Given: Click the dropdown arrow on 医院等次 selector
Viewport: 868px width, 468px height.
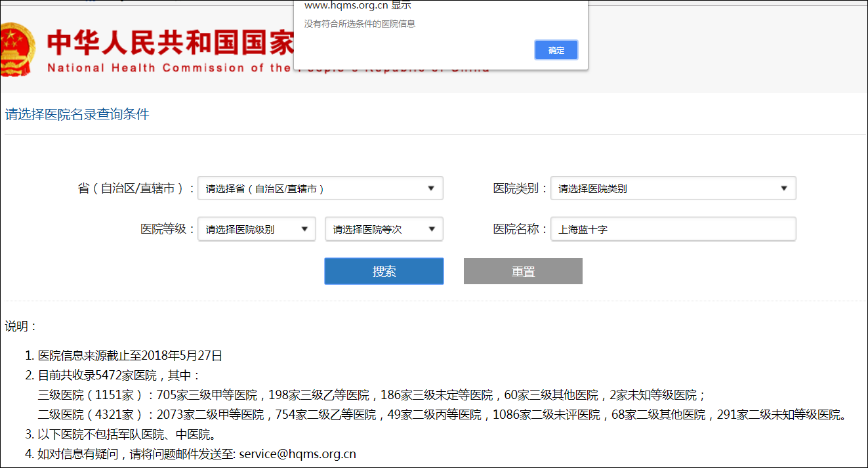Looking at the screenshot, I should coord(431,228).
